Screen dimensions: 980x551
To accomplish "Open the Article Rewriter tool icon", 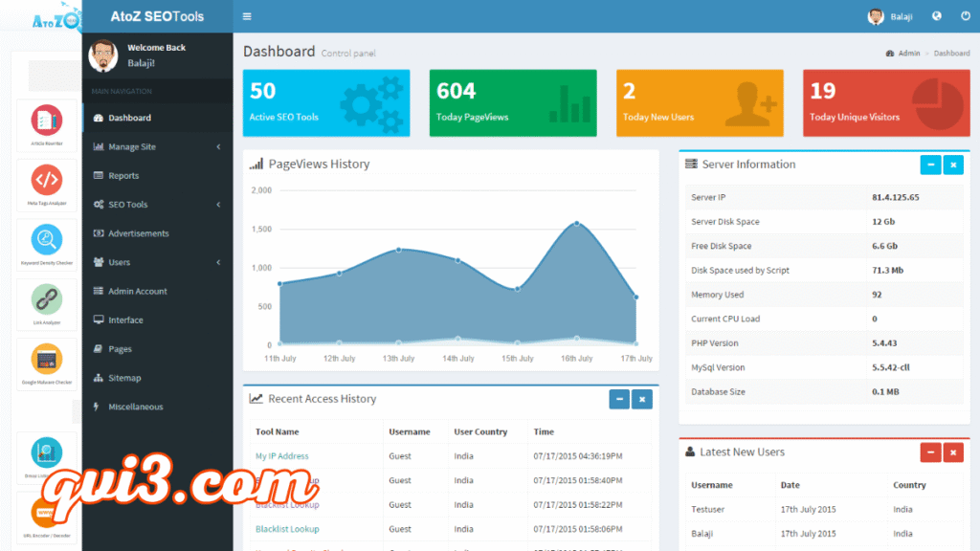I will (47, 121).
